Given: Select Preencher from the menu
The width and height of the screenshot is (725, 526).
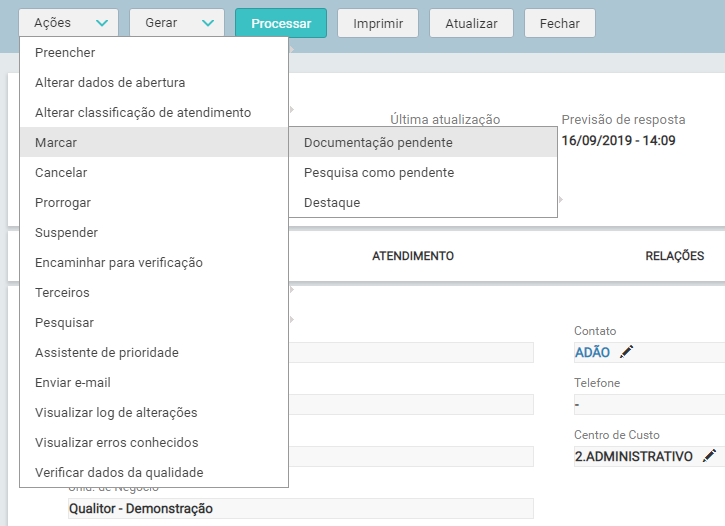Looking at the screenshot, I should click(154, 52).
